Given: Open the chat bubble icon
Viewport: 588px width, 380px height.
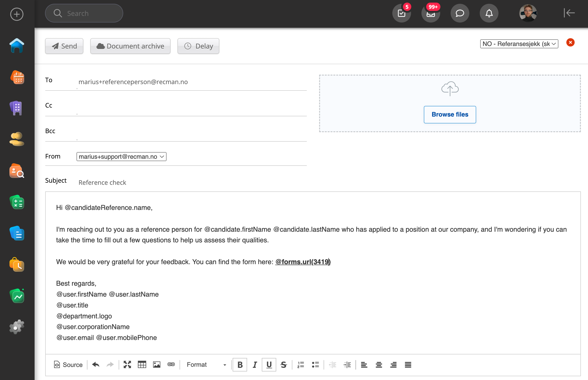Looking at the screenshot, I should pos(460,13).
